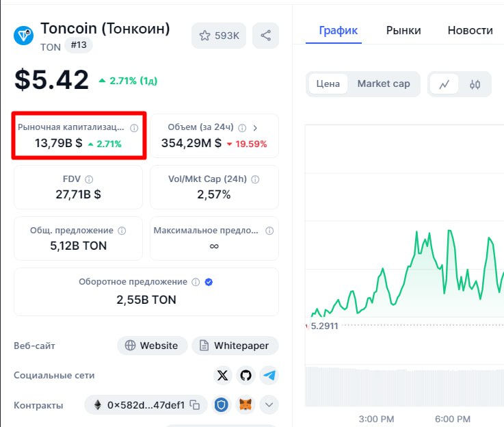Click the blue shield wallet icon

tap(222, 405)
